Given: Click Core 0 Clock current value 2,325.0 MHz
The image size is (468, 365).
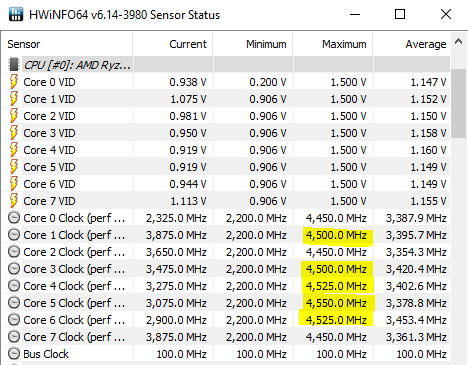Looking at the screenshot, I should (176, 218).
